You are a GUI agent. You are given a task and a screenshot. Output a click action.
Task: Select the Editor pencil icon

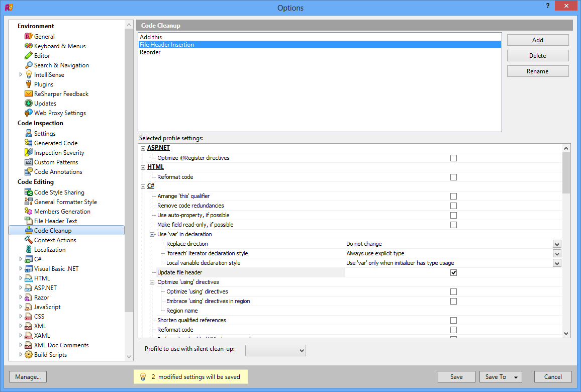(x=29, y=56)
